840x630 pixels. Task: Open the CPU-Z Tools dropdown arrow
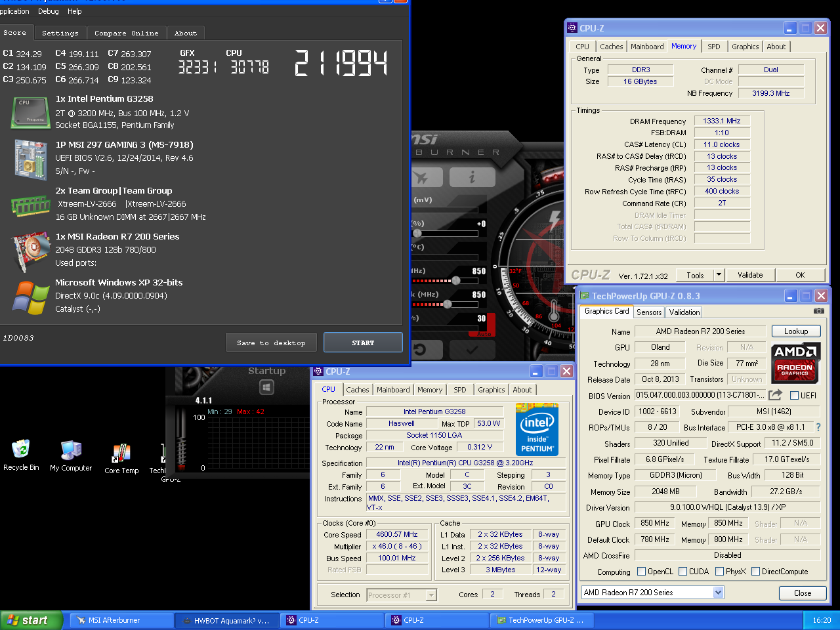coord(719,275)
